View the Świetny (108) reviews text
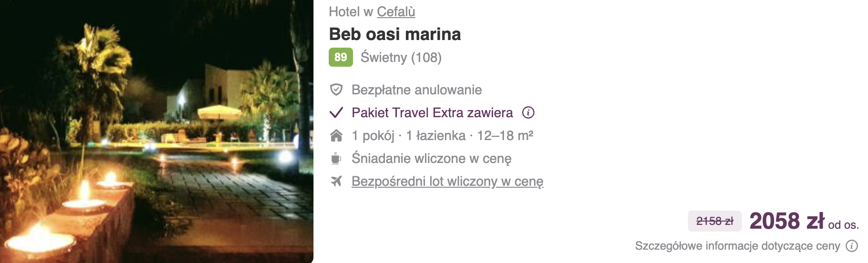 401,57
